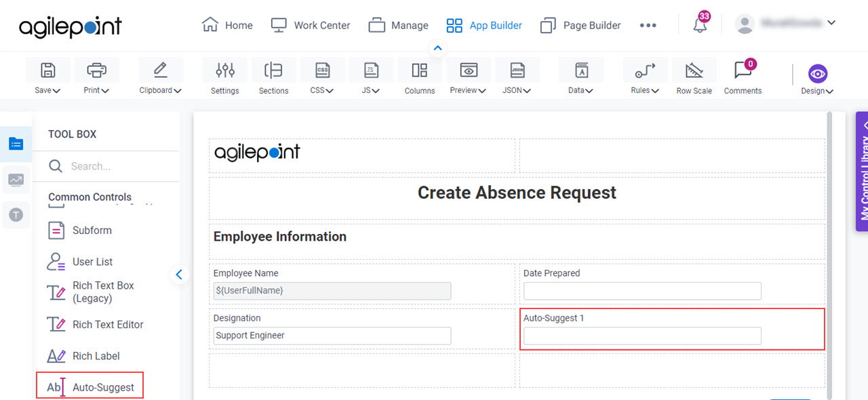Open Page Builder tab

point(580,25)
